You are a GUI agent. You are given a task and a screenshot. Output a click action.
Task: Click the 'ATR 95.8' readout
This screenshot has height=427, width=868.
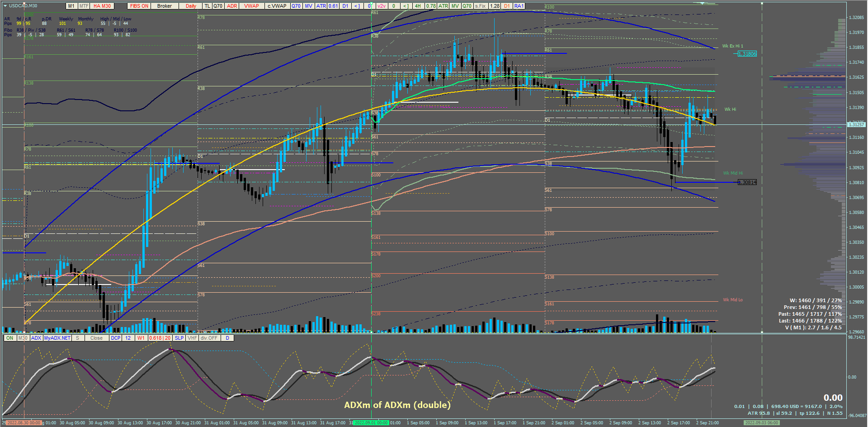point(759,413)
